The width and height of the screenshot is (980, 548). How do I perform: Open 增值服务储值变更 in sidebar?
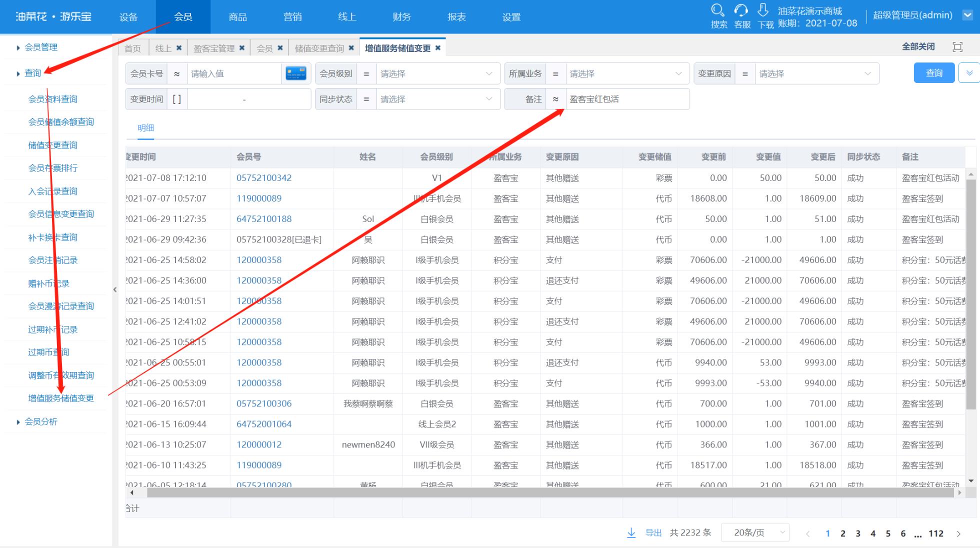click(x=61, y=398)
